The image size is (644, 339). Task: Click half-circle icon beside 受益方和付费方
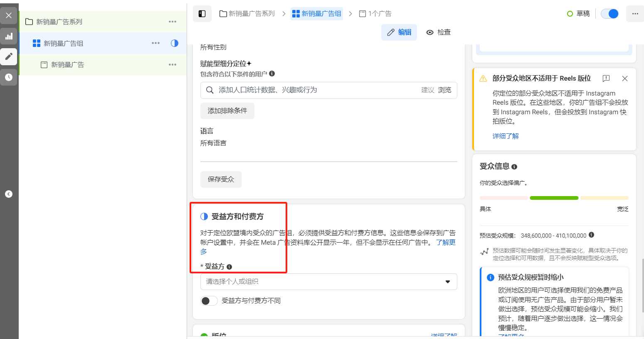(204, 216)
